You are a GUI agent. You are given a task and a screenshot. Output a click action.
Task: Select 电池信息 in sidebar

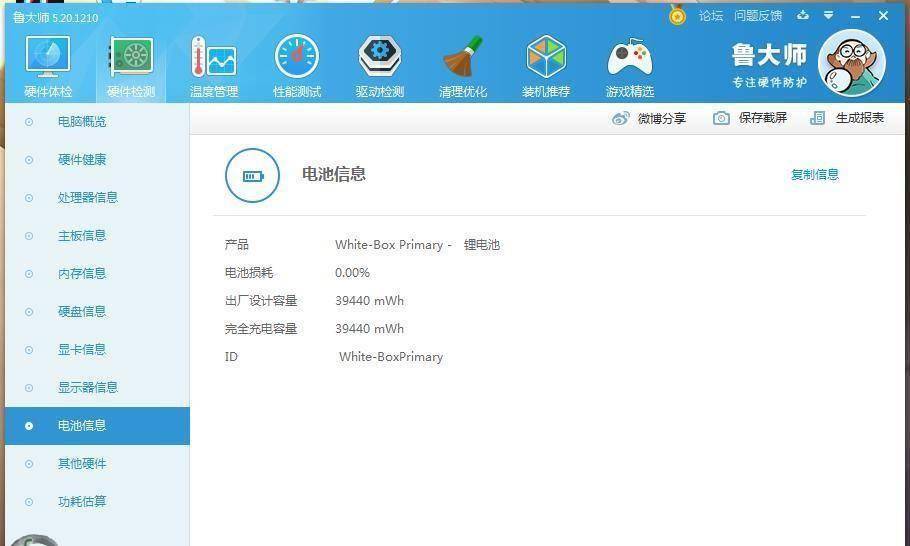pyautogui.click(x=97, y=426)
